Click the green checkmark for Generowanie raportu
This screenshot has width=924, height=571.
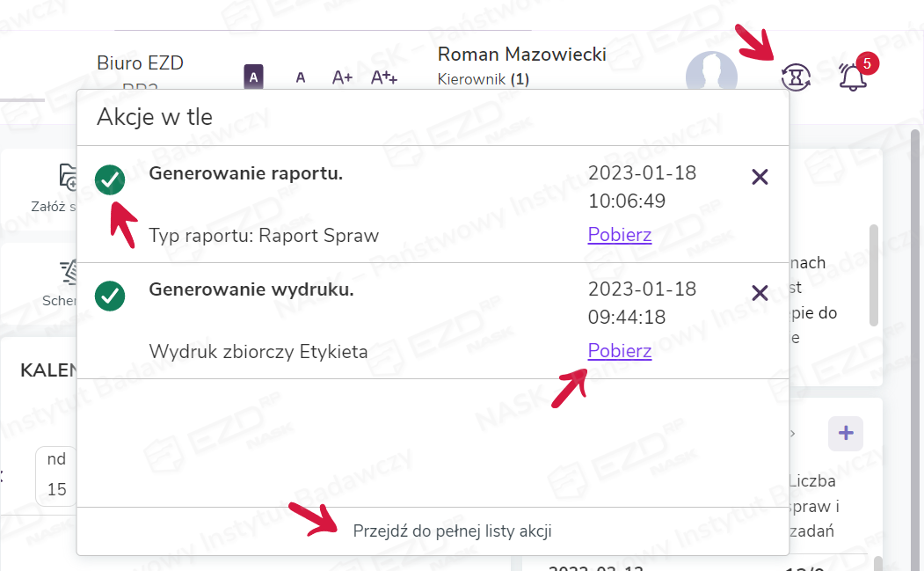(110, 179)
